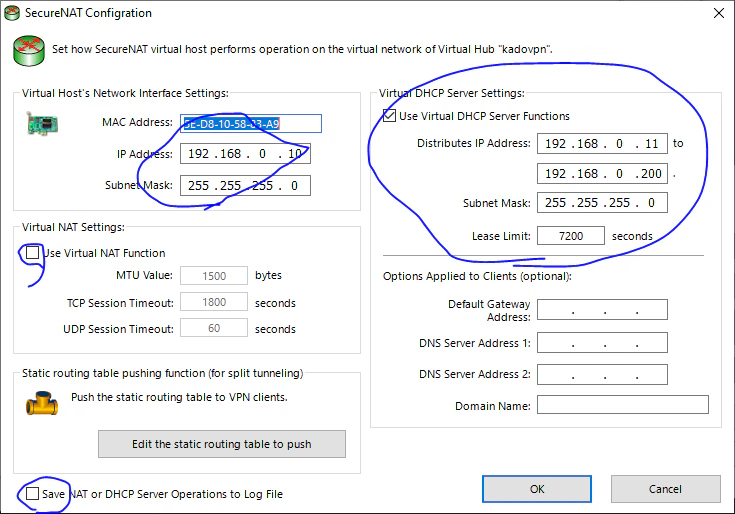This screenshot has height=514, width=735.
Task: Click the 'Lease Limit:' label
Action: coord(501,236)
